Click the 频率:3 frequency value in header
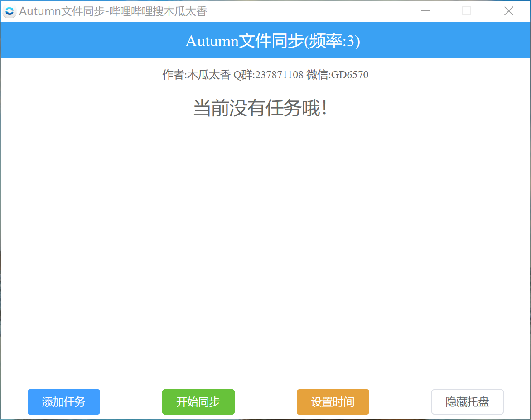Viewport: 531px width, 420px height. pos(333,42)
